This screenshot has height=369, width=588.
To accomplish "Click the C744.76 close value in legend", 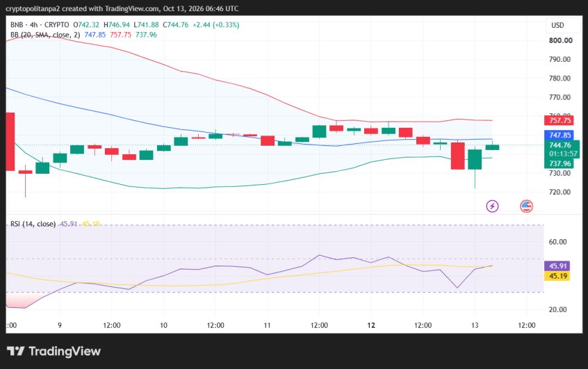I will (x=176, y=25).
